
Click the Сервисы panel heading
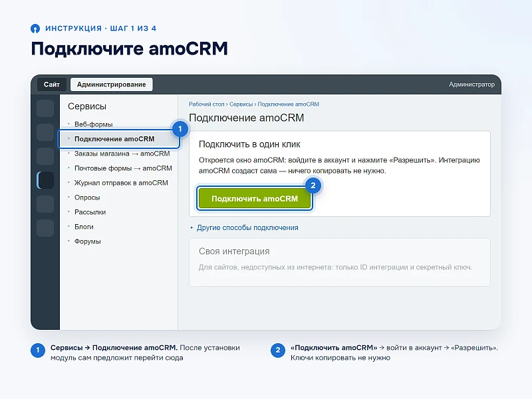(x=87, y=106)
